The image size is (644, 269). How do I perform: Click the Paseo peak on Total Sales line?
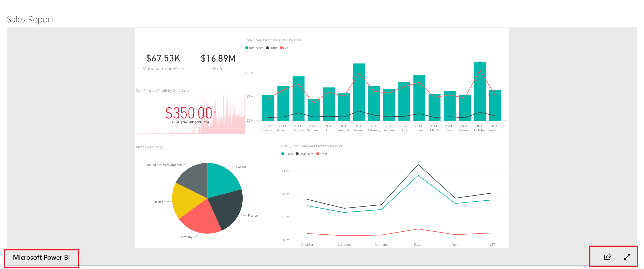click(x=418, y=165)
